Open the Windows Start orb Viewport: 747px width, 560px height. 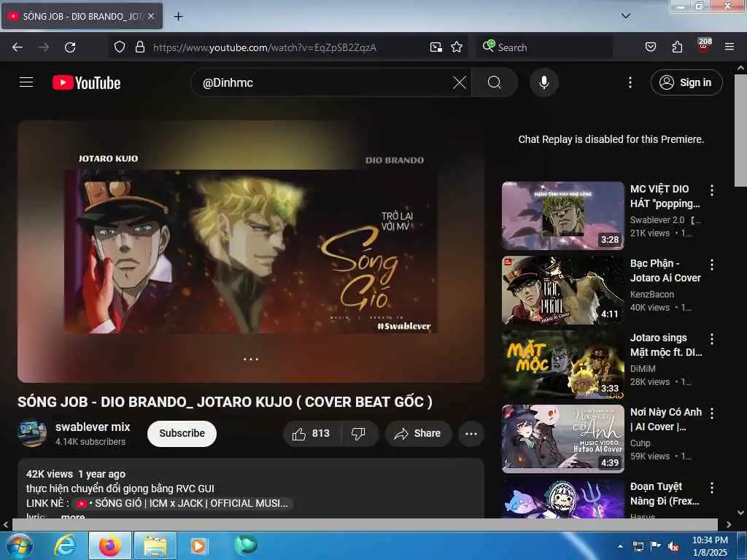pos(18,545)
